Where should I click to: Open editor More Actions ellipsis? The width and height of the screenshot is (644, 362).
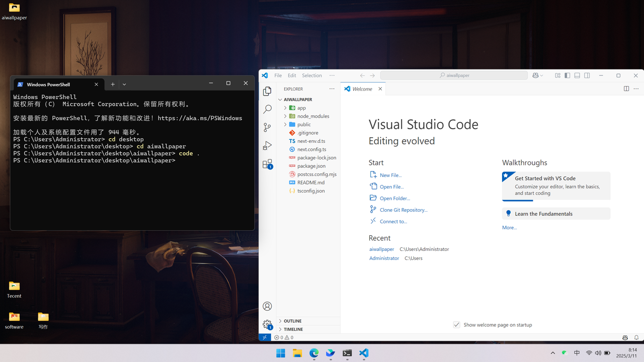[636, 88]
